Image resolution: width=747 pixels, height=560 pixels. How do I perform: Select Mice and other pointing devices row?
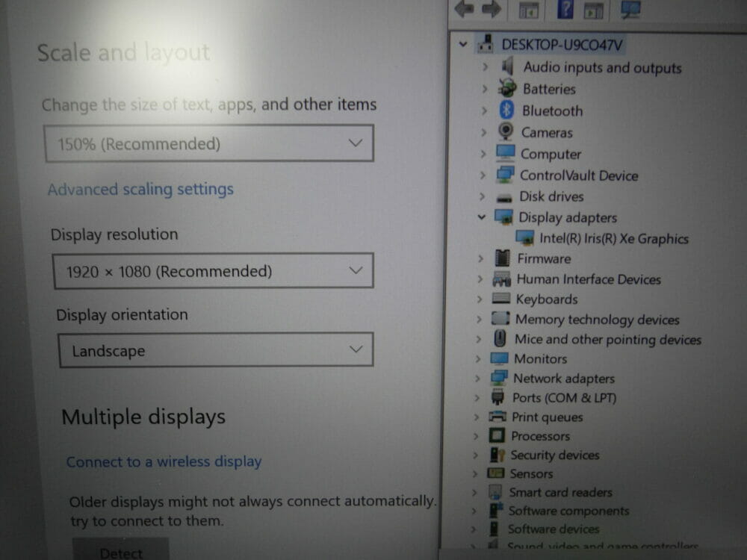tap(608, 339)
